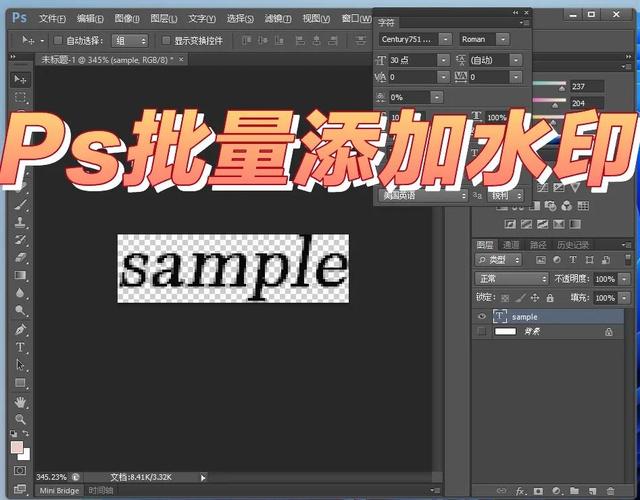
Task: Toggle Quick Mask mode
Action: pyautogui.click(x=20, y=471)
